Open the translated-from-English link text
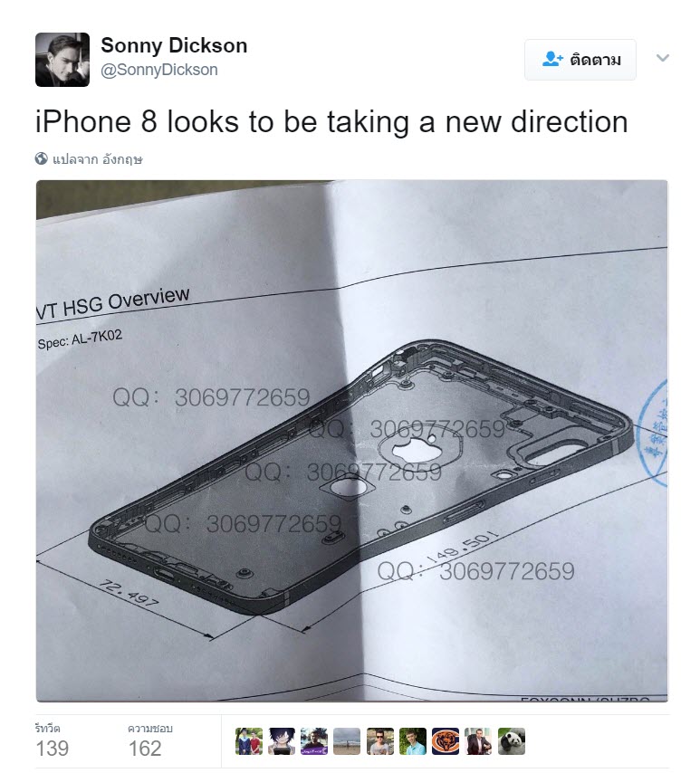Image resolution: width=700 pixels, height=773 pixels. 98,159
